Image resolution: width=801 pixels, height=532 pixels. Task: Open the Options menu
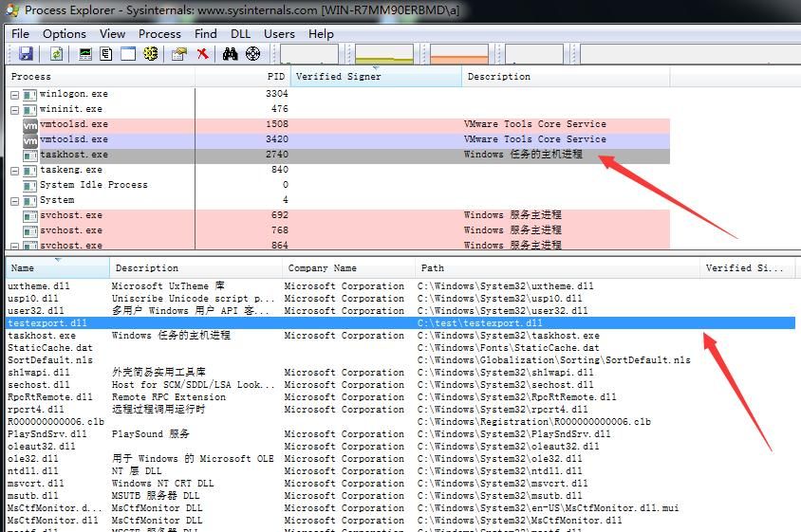[65, 34]
